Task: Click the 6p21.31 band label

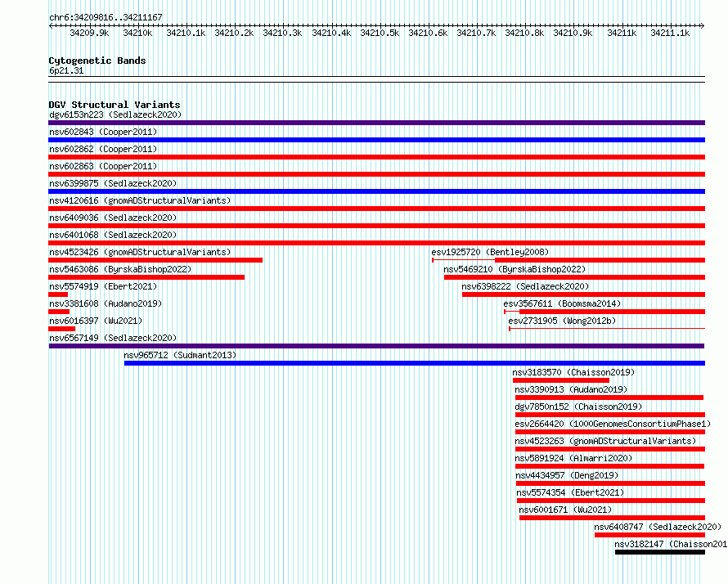Action: (x=66, y=71)
